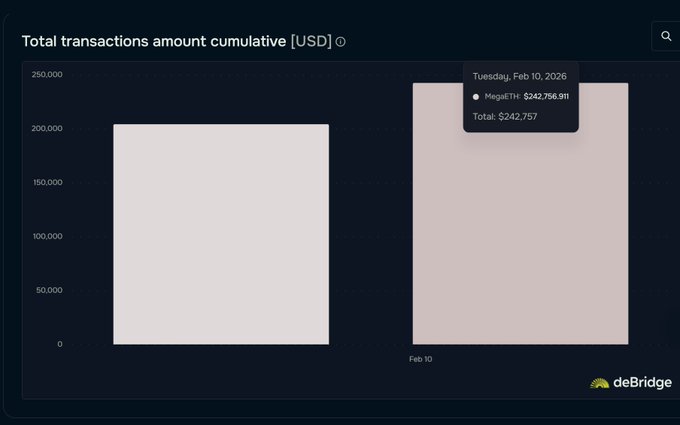Click the 200,000 y-axis label
The width and height of the screenshot is (680, 425).
tap(47, 128)
